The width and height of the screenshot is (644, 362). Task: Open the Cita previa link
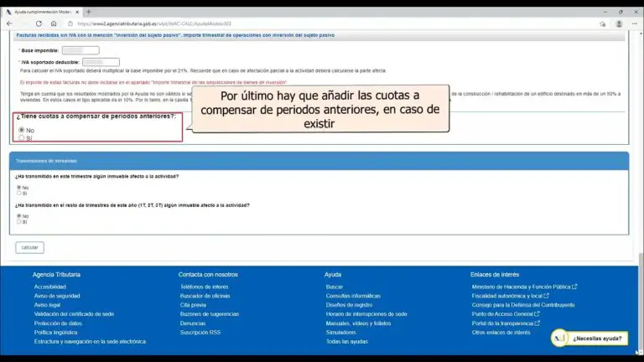[193, 305]
